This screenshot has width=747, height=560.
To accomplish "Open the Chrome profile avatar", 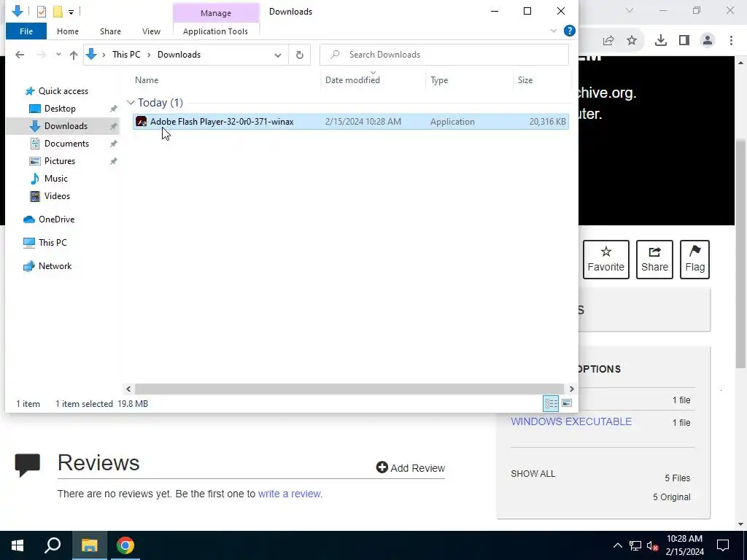I will pos(708,41).
